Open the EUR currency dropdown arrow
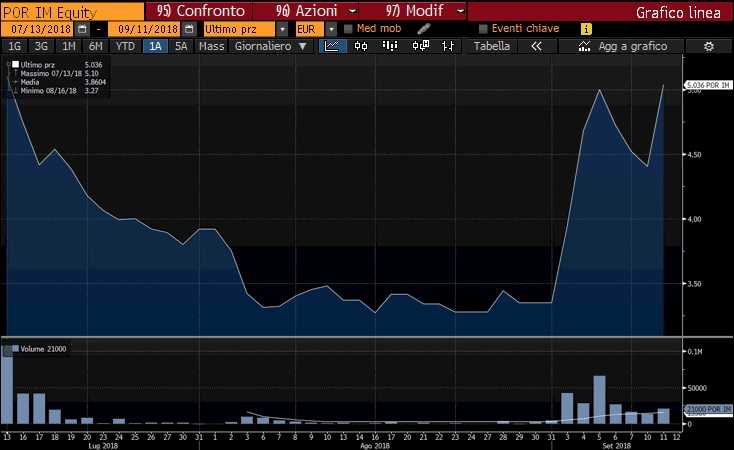Image resolution: width=734 pixels, height=450 pixels. (331, 29)
